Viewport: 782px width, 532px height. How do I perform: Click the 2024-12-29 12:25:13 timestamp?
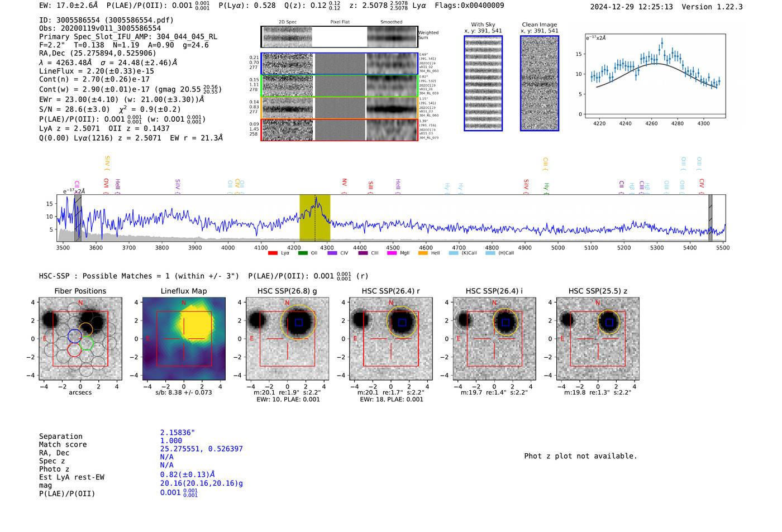tap(631, 7)
